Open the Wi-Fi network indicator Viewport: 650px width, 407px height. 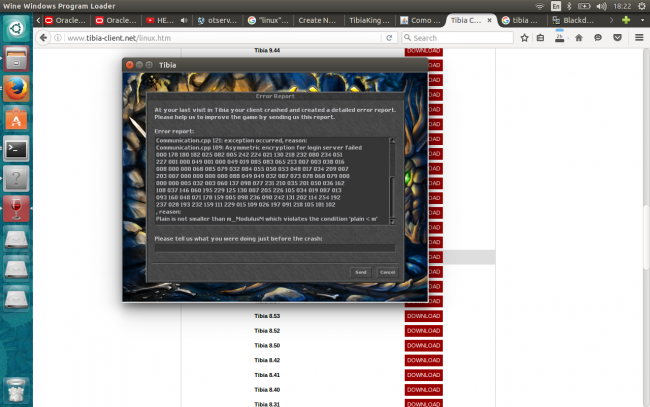pyautogui.click(x=539, y=6)
